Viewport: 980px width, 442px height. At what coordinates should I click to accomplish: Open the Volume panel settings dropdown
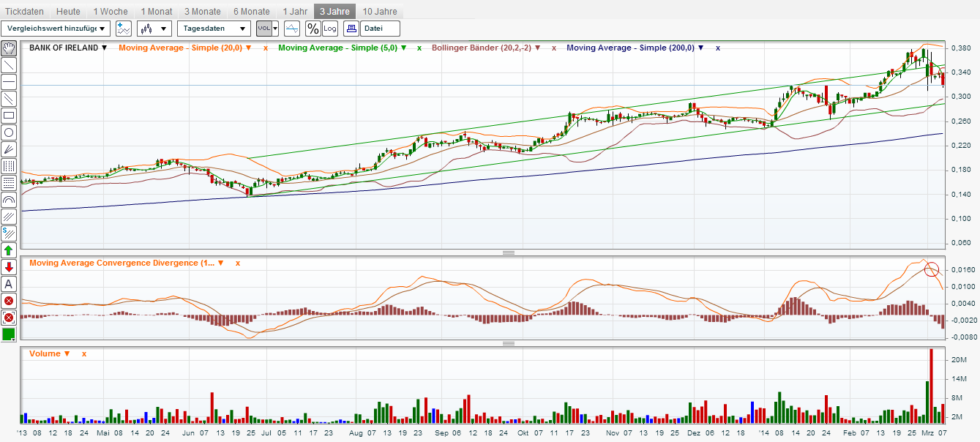(x=67, y=353)
